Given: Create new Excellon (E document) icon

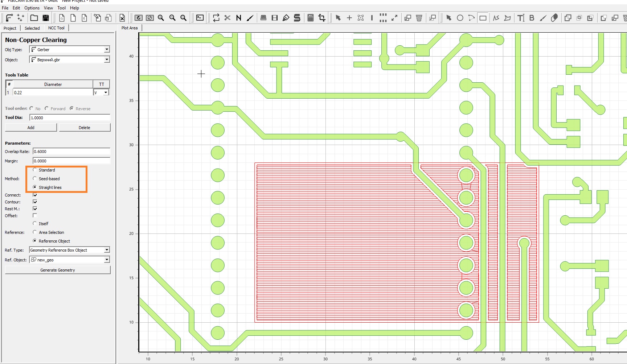Looking at the screenshot, I should pyautogui.click(x=84, y=18).
